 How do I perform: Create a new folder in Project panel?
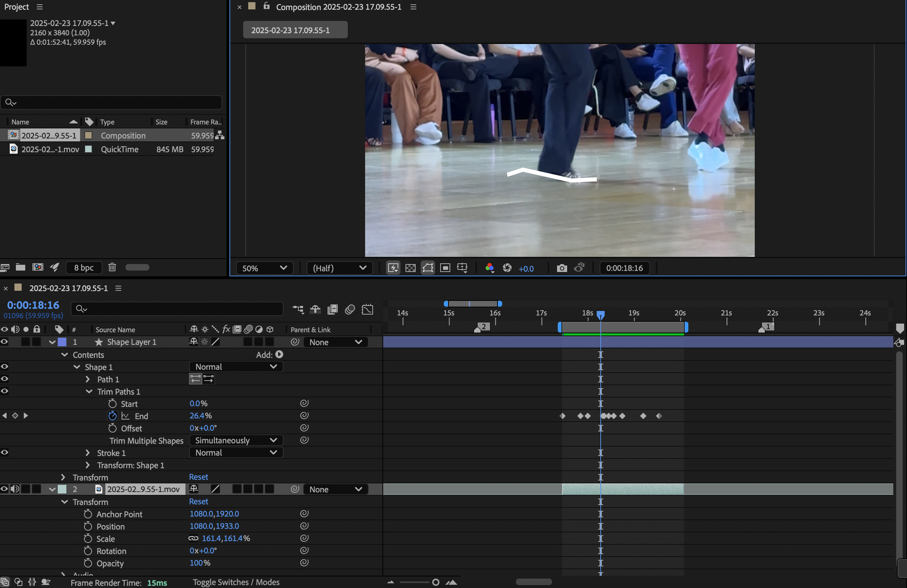21,268
